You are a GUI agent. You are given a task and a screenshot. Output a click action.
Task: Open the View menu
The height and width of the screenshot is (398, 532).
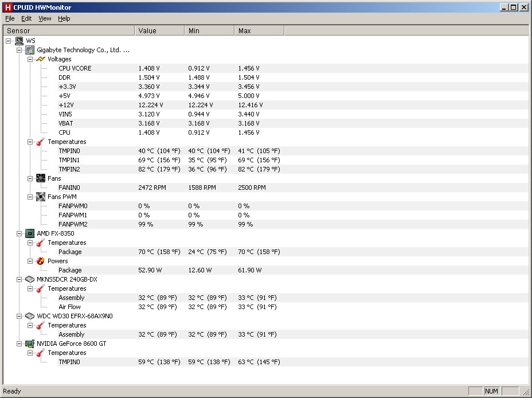45,18
